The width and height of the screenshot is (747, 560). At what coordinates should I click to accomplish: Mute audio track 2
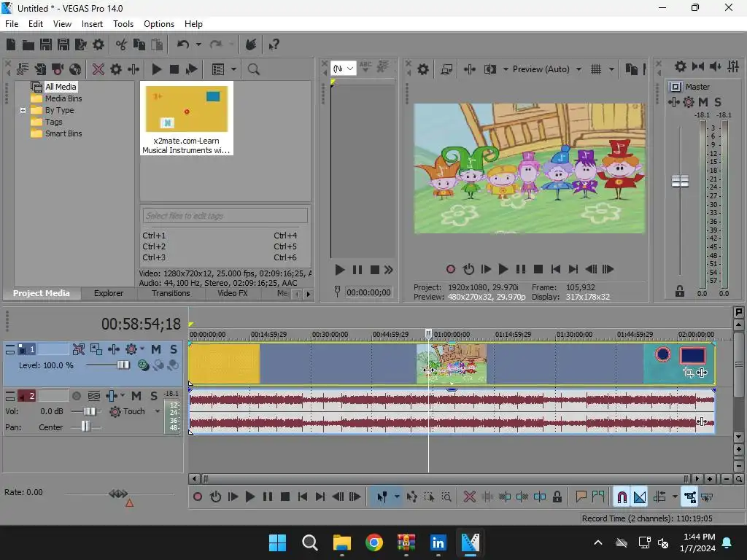point(136,396)
